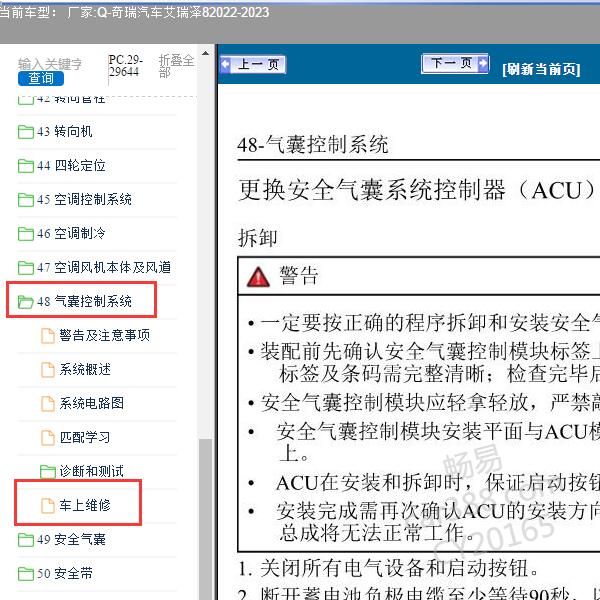600x600 pixels.
Task: Click folder icon of 46 空调制冷
Action: point(26,234)
